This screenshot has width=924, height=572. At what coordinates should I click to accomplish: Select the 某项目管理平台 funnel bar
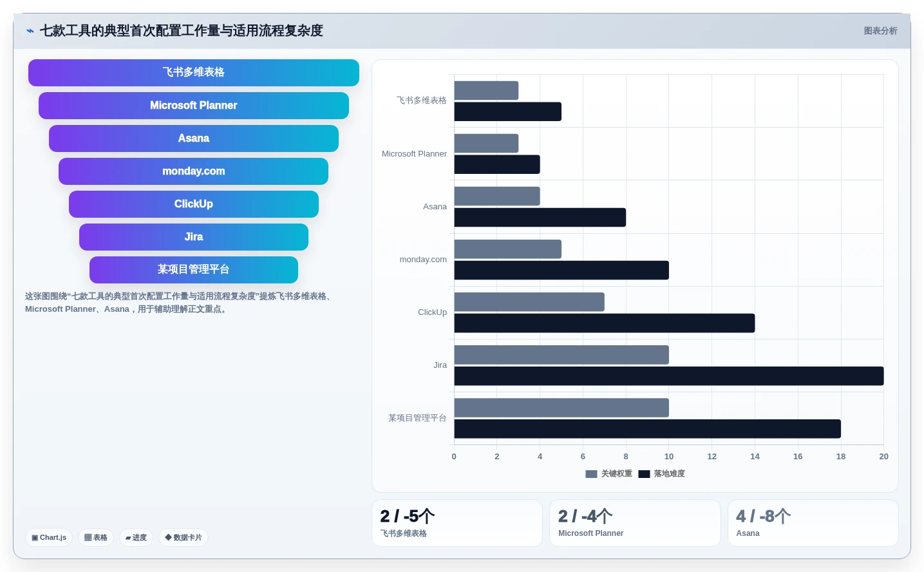pos(194,270)
